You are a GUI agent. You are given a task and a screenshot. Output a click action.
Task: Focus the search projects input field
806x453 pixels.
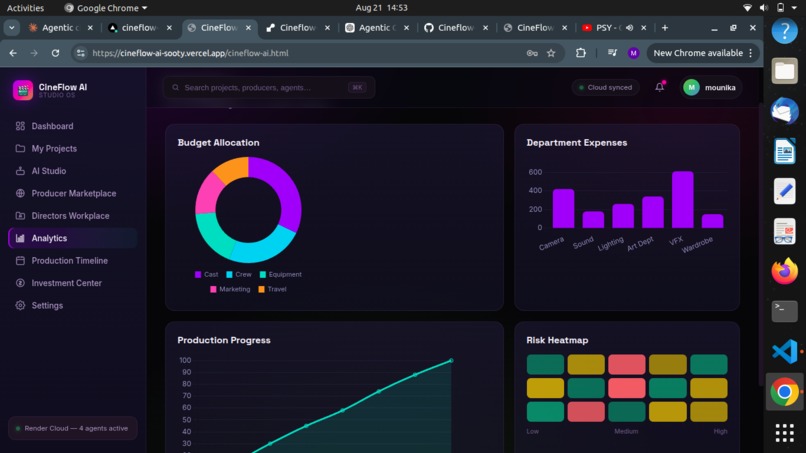(x=269, y=87)
